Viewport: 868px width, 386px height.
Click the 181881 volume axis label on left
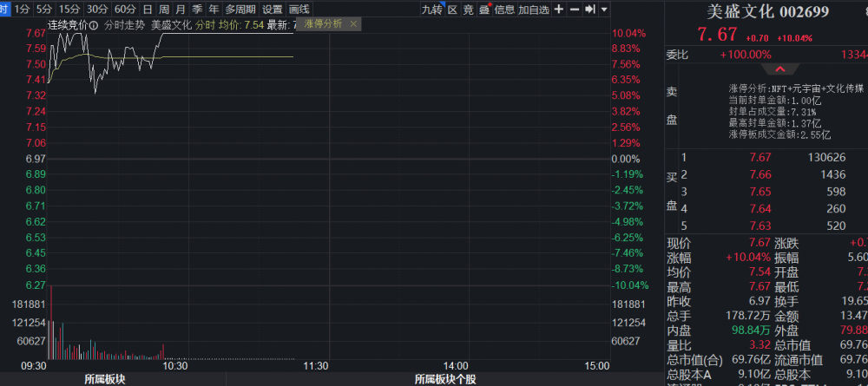point(29,304)
